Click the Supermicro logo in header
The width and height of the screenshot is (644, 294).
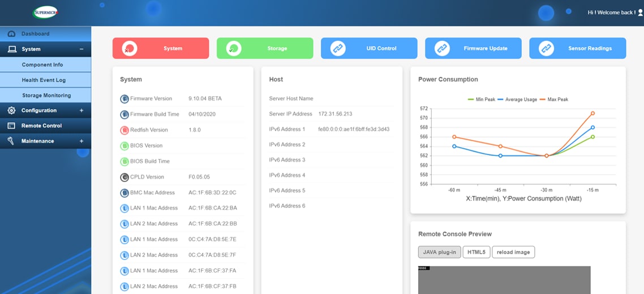(45, 12)
